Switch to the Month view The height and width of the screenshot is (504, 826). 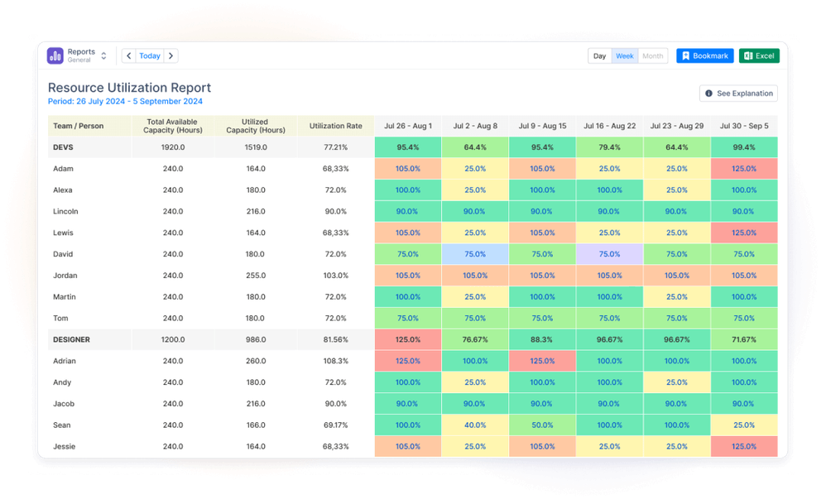pyautogui.click(x=653, y=55)
